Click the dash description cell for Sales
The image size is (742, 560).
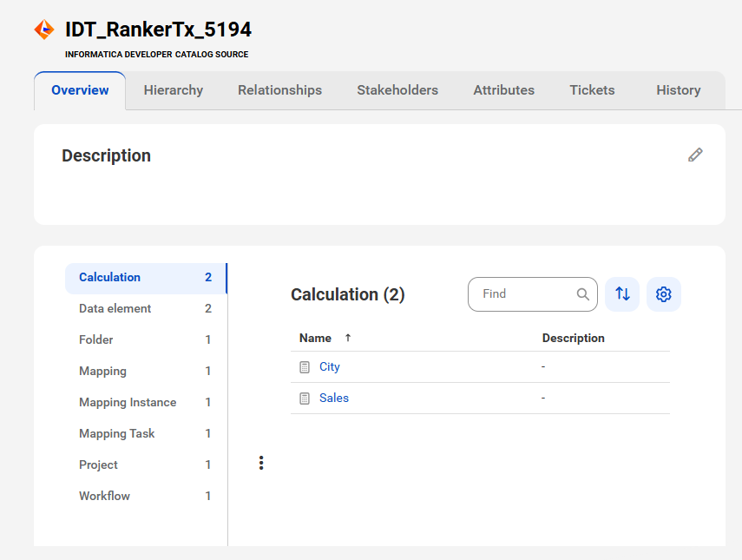pos(543,399)
